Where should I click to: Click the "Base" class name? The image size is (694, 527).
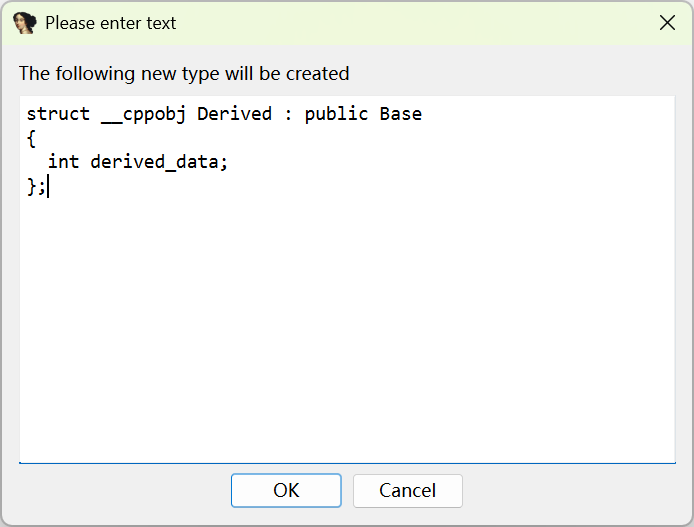pos(400,114)
